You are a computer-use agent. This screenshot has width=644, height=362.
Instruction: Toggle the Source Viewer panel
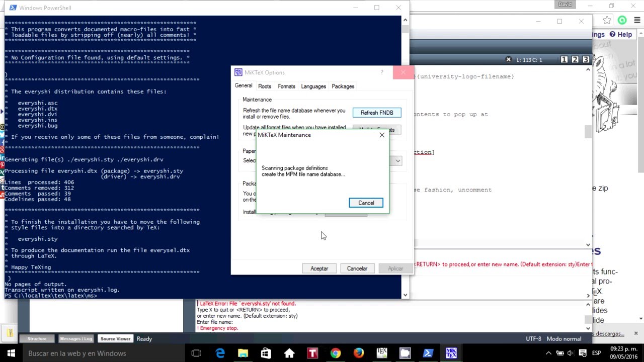115,339
